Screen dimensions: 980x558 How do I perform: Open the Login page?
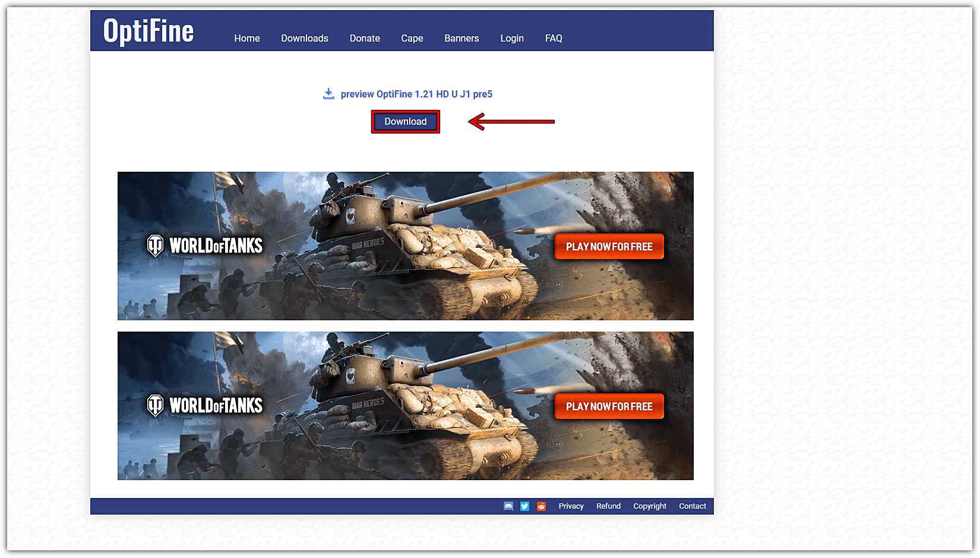(x=512, y=38)
